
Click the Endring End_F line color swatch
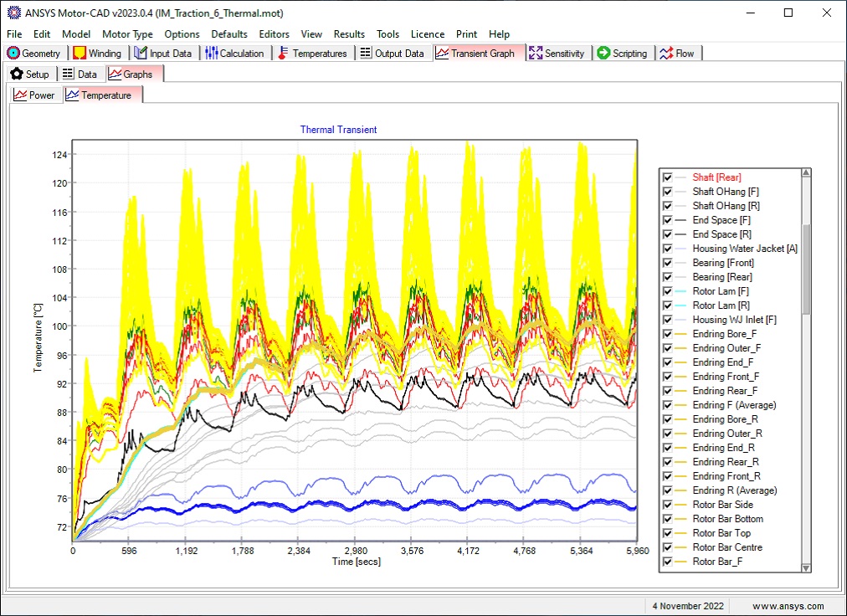682,362
